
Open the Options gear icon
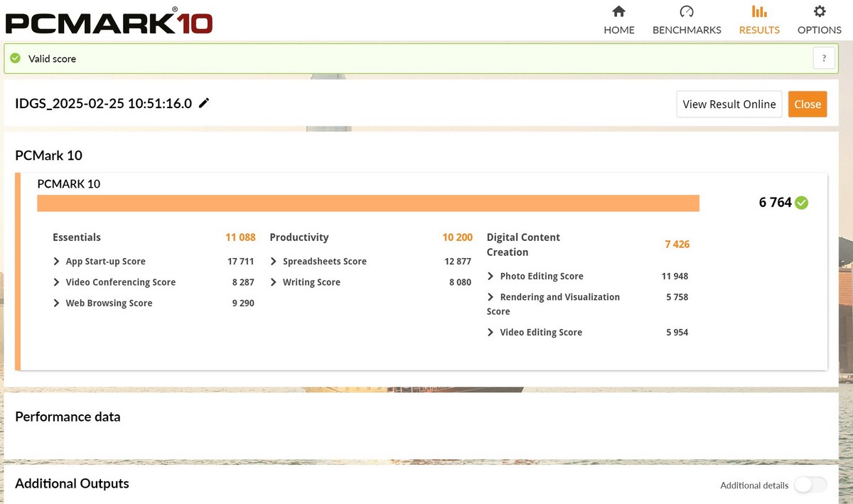[820, 11]
